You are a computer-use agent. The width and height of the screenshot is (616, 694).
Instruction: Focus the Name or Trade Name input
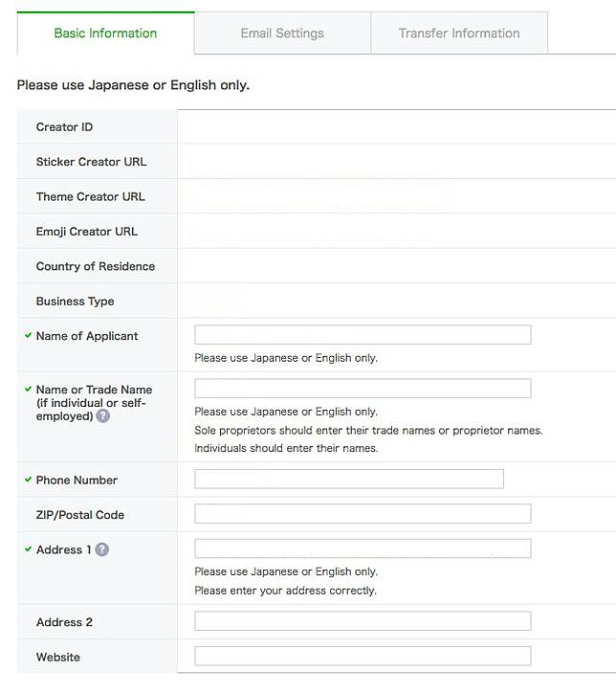coord(363,389)
